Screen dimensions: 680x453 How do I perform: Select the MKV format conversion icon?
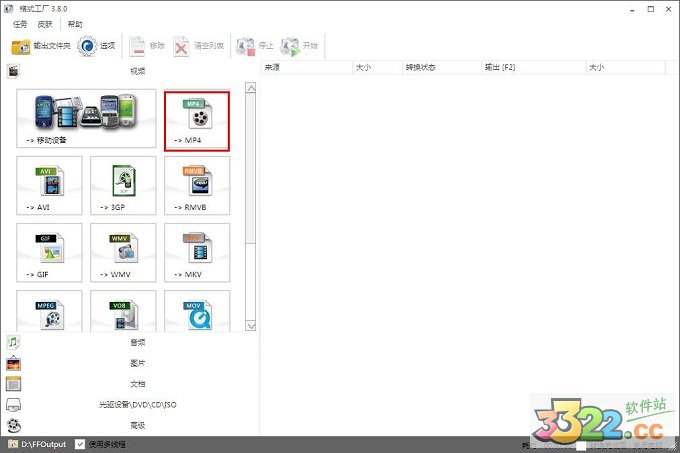pos(196,252)
